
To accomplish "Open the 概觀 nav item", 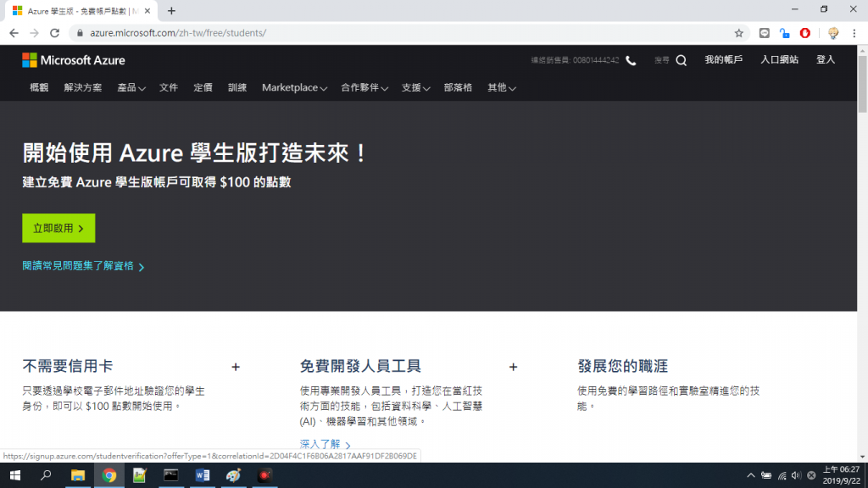I will tap(39, 87).
